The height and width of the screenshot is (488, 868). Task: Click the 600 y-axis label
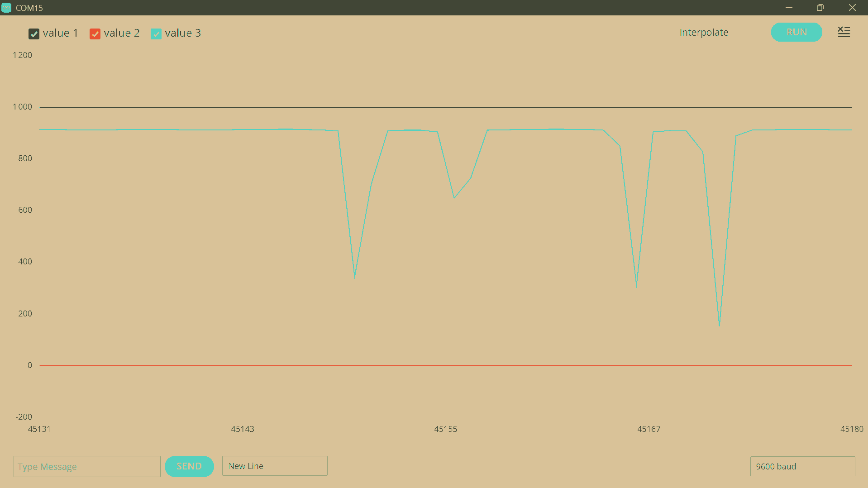(x=25, y=210)
